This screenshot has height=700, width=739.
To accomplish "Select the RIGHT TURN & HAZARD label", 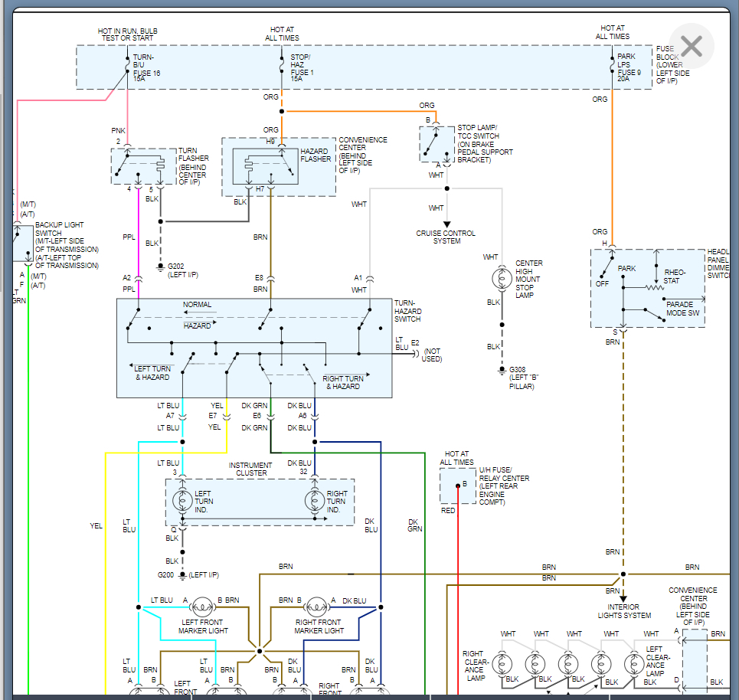I will (x=343, y=382).
